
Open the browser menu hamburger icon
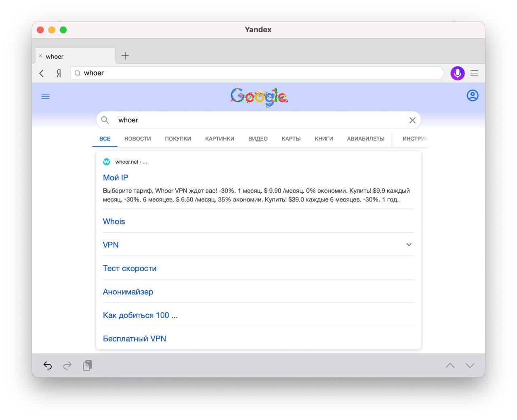[x=475, y=73]
